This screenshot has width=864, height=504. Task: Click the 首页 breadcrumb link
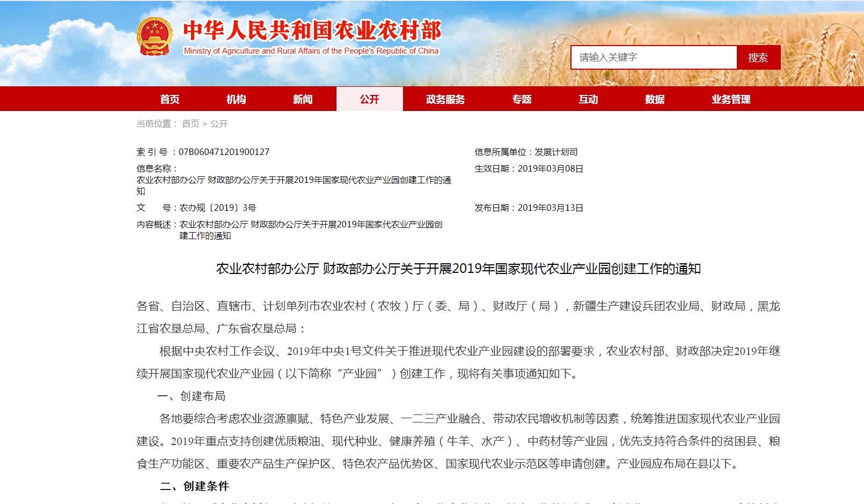[191, 124]
